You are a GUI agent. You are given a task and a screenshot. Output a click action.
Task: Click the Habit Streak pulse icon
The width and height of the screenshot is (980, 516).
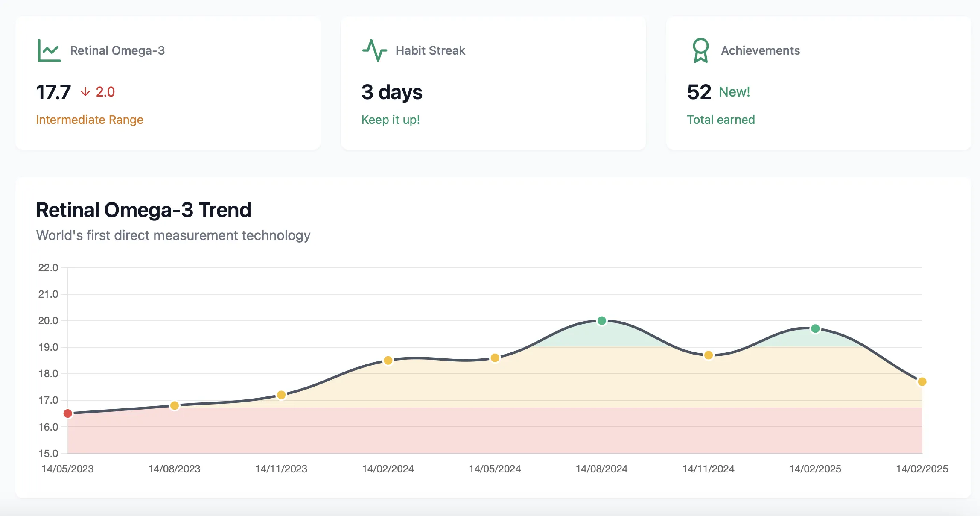[374, 50]
